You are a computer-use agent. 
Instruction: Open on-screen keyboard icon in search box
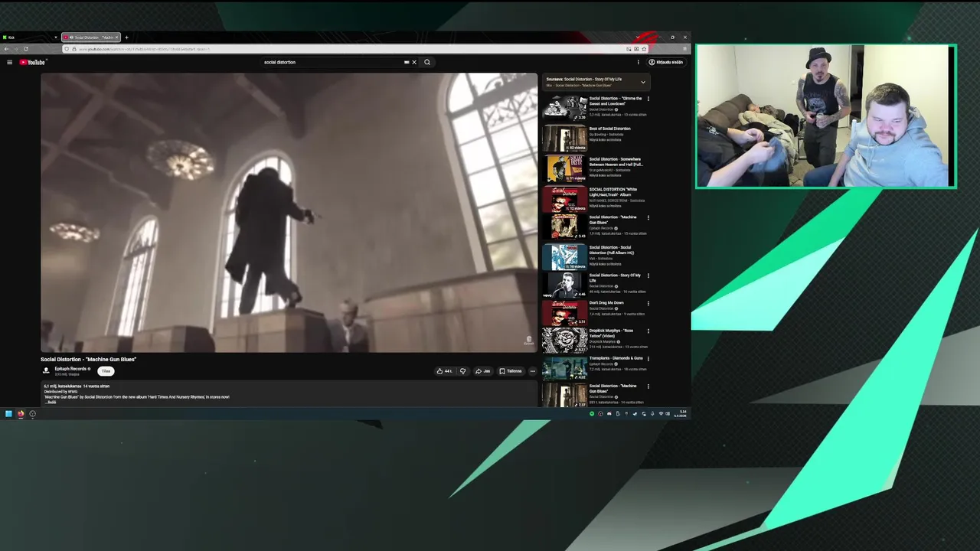point(407,62)
